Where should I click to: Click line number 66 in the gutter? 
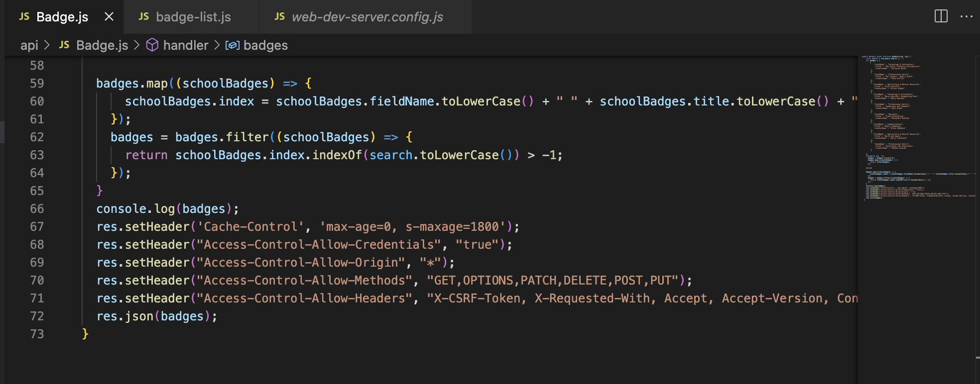(37, 209)
